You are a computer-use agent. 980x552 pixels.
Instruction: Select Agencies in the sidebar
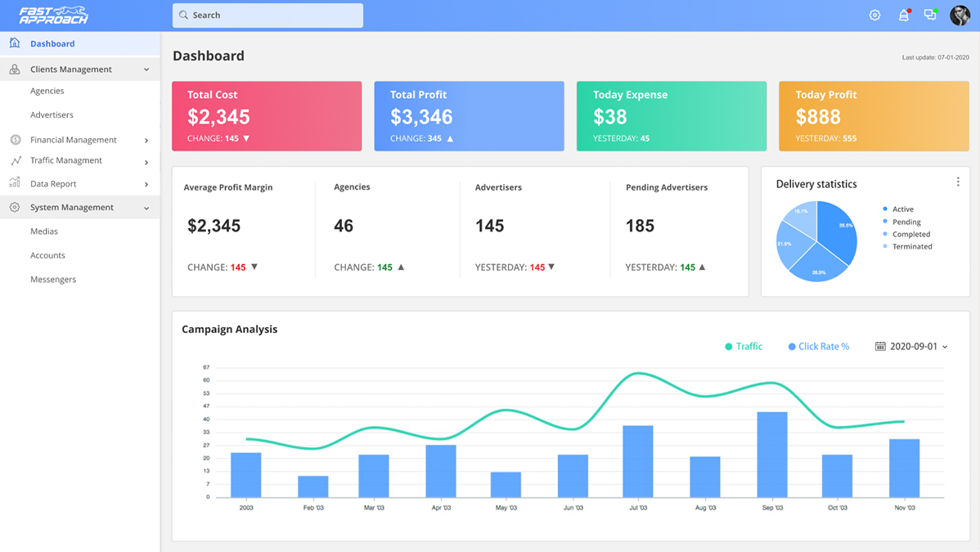tap(47, 91)
